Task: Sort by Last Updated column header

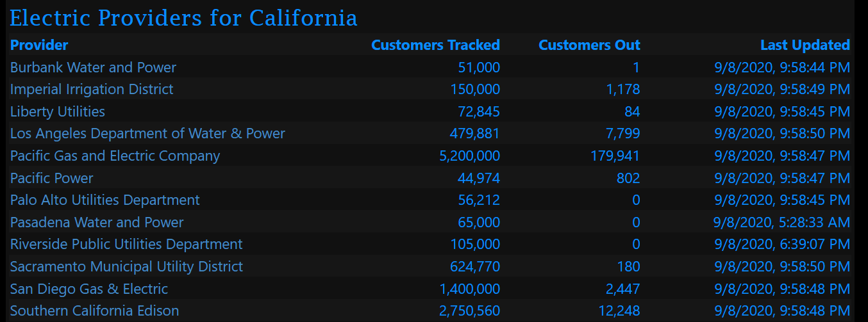Action: click(x=805, y=45)
